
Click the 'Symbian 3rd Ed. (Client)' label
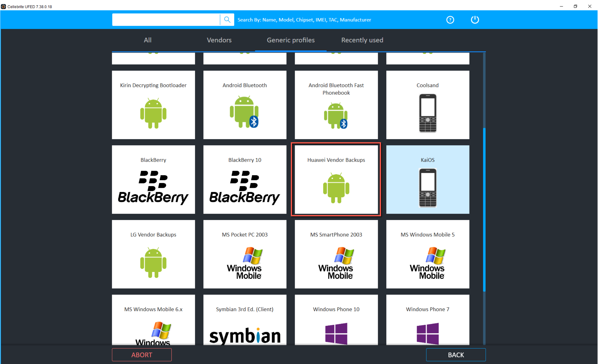[245, 309]
